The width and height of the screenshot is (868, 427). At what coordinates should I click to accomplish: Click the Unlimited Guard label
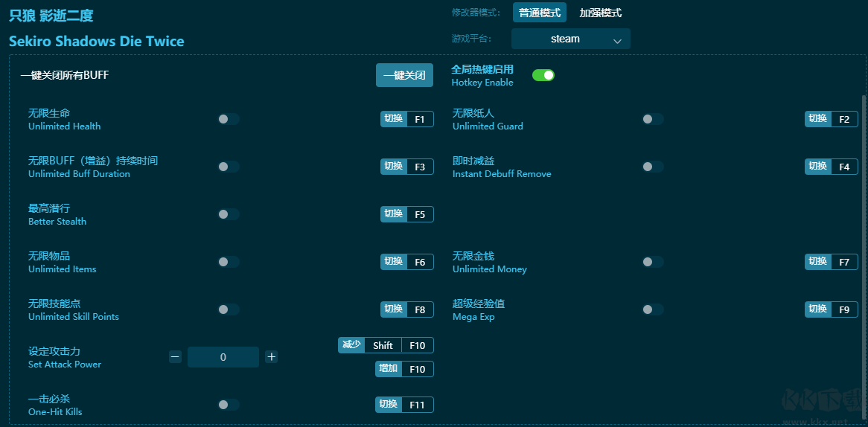pos(488,126)
